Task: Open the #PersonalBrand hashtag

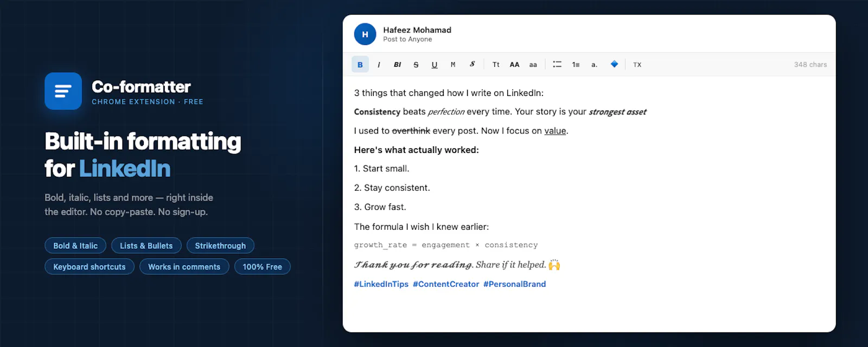Action: click(x=515, y=284)
